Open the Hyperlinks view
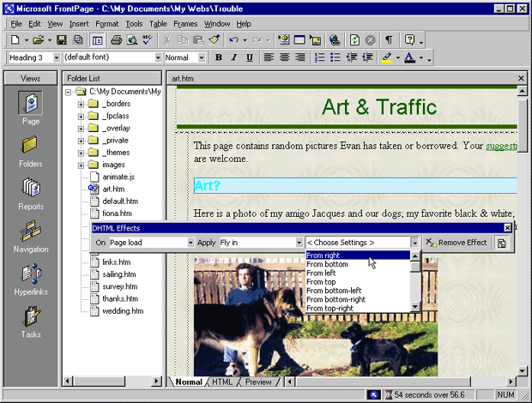The image size is (532, 403). pos(31,276)
